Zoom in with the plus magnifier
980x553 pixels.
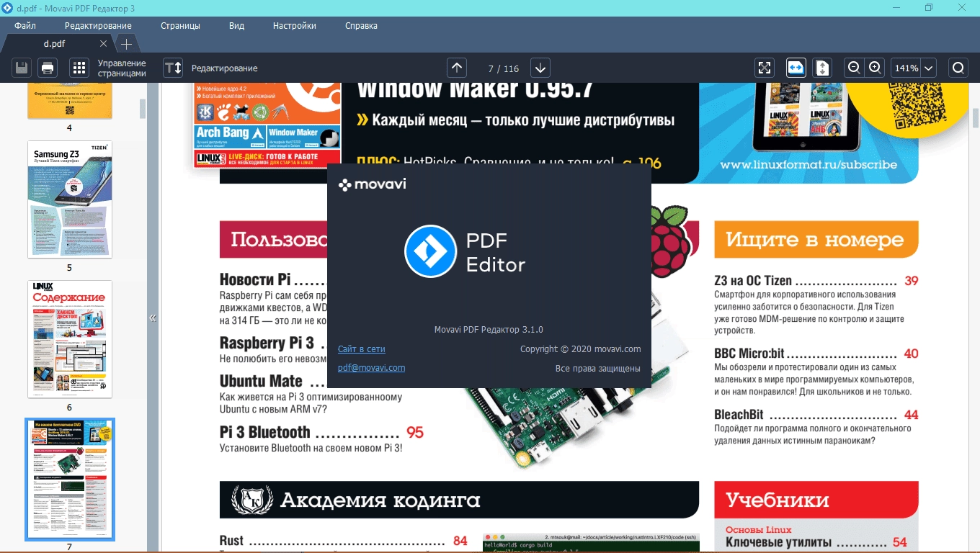(875, 68)
